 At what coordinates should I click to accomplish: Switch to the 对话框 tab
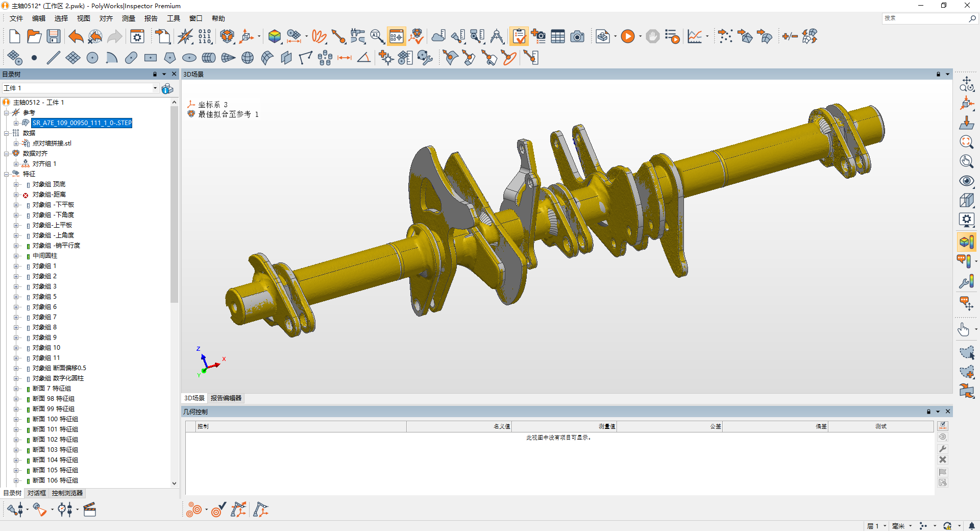tap(37, 493)
